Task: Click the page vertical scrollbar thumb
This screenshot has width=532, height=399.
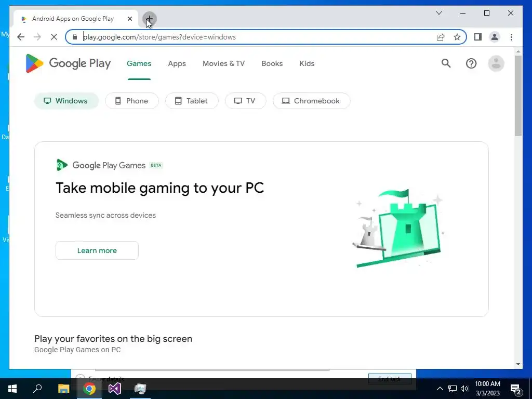Action: [x=518, y=96]
